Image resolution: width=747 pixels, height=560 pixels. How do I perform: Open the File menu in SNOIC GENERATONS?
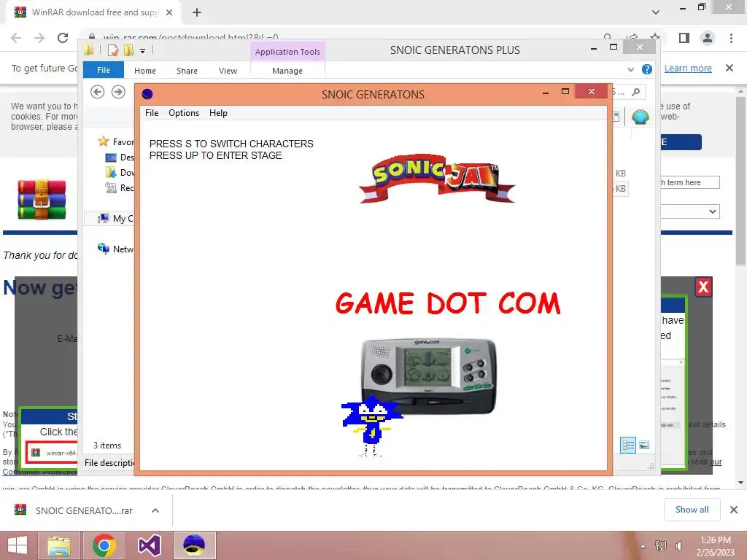pyautogui.click(x=152, y=113)
